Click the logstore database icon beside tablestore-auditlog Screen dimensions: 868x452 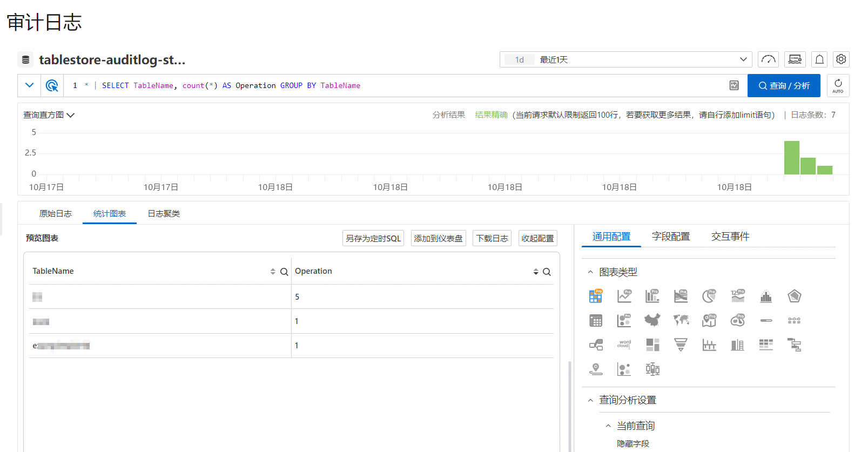[x=25, y=59]
